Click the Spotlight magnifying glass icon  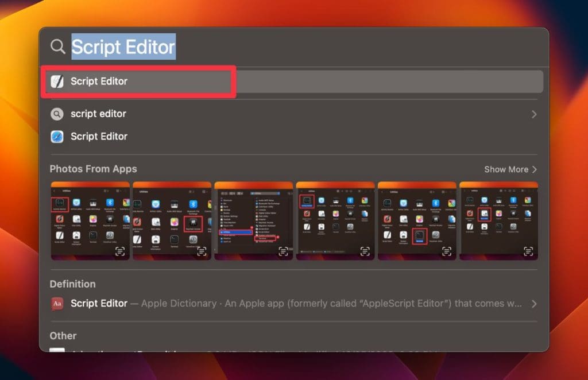tap(58, 46)
